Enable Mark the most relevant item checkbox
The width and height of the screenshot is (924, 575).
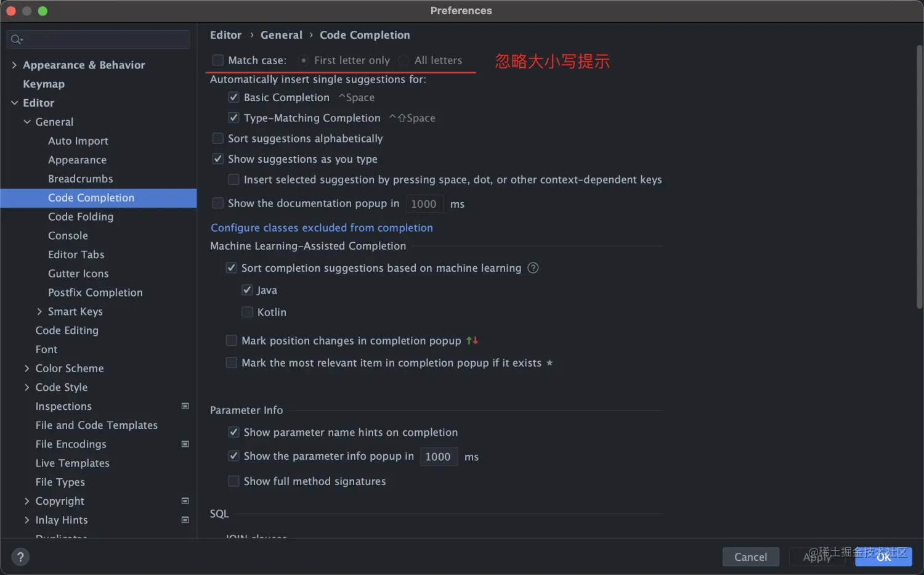tap(232, 363)
